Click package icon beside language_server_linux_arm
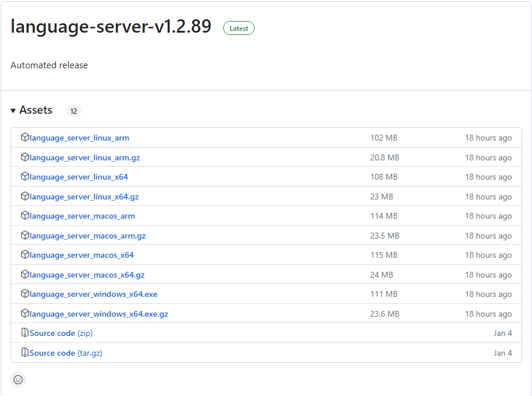The width and height of the screenshot is (532, 396). point(25,138)
